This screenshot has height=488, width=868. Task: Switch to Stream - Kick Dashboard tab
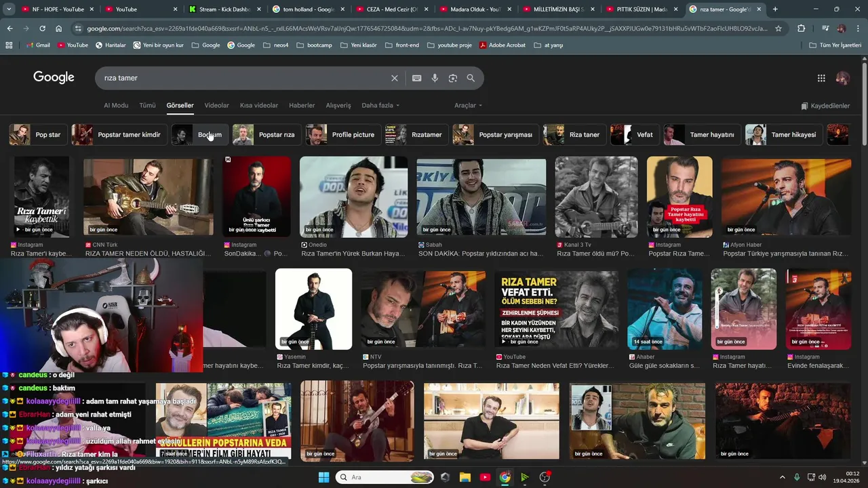[x=224, y=9]
